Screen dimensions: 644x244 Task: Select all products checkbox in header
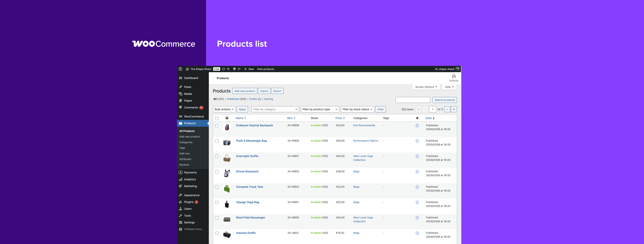tap(217, 118)
